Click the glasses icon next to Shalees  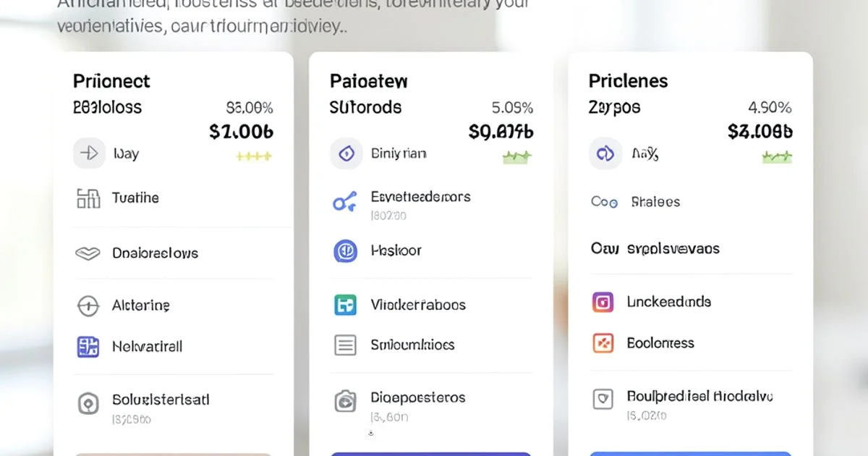pyautogui.click(x=604, y=202)
